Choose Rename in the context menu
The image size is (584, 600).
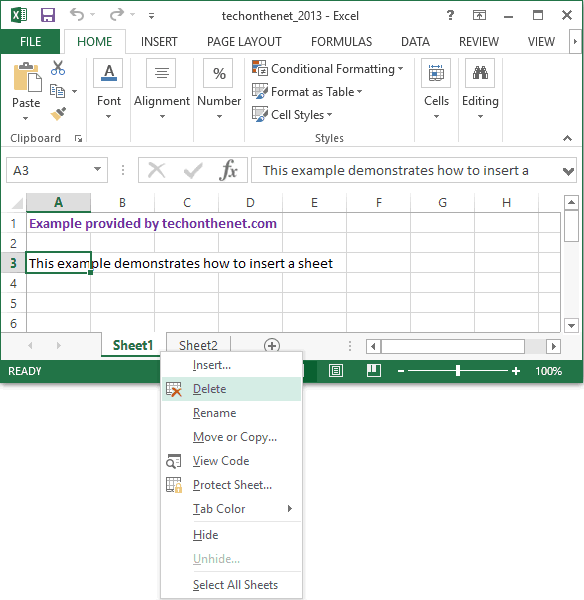[x=231, y=413]
